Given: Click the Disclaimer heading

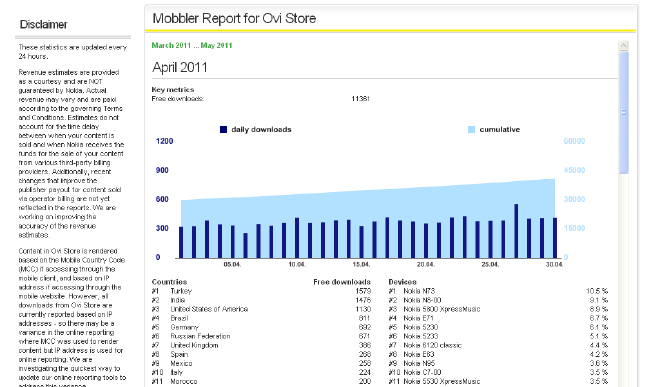Looking at the screenshot, I should click(x=43, y=24).
